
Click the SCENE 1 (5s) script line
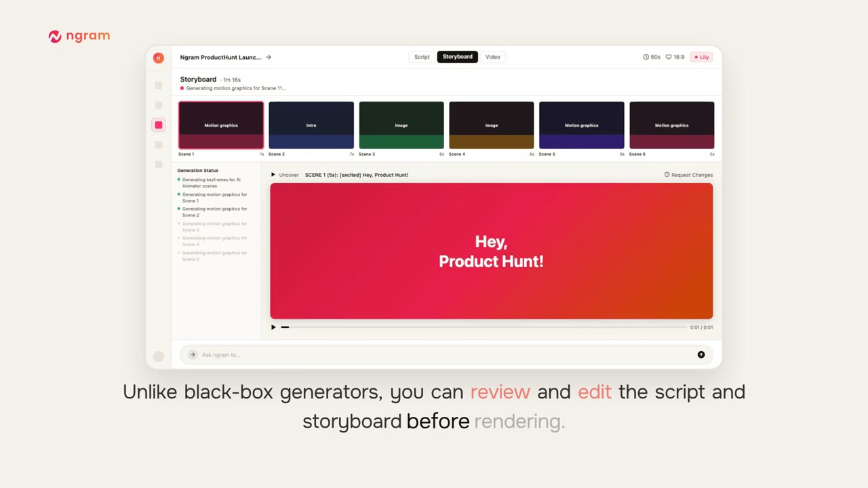tap(357, 175)
